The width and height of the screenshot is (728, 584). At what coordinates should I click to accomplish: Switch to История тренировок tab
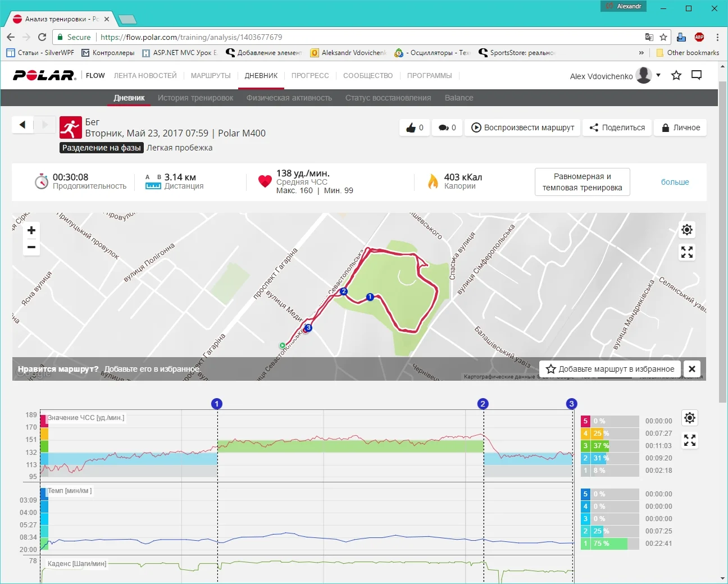[x=195, y=98]
